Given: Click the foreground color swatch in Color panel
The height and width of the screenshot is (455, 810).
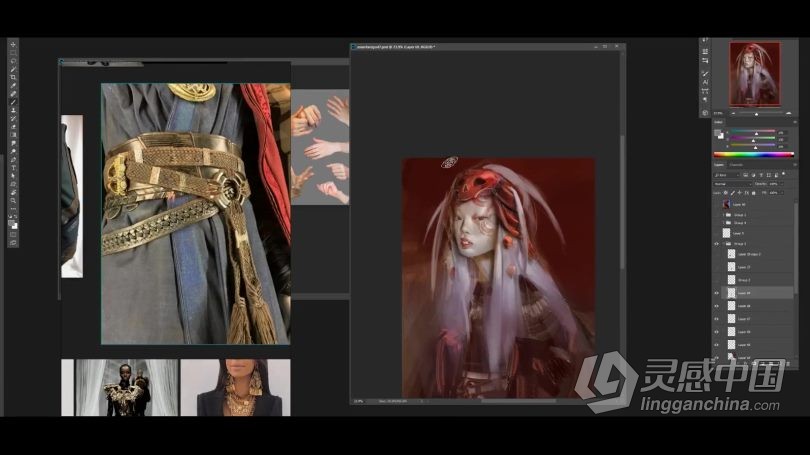Looking at the screenshot, I should click(x=717, y=133).
